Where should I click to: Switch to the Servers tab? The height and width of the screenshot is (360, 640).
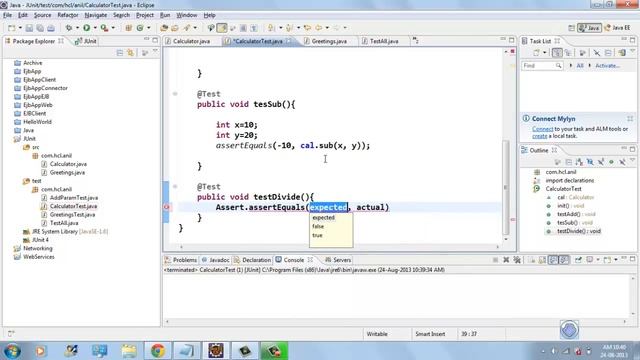338,260
